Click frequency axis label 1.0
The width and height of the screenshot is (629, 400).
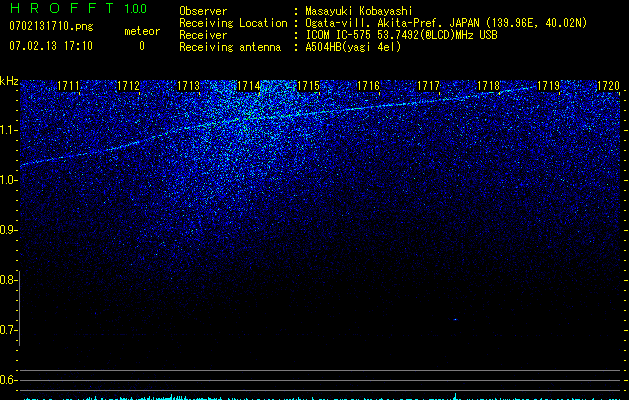coord(9,180)
